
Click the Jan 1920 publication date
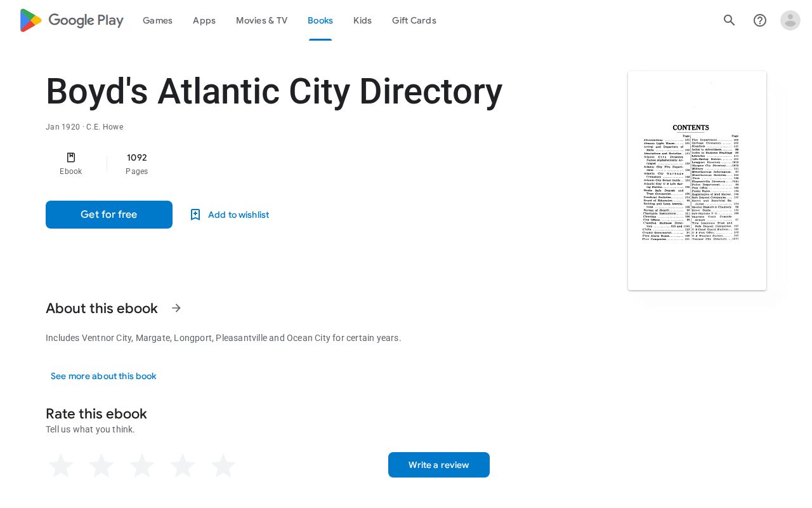[63, 127]
